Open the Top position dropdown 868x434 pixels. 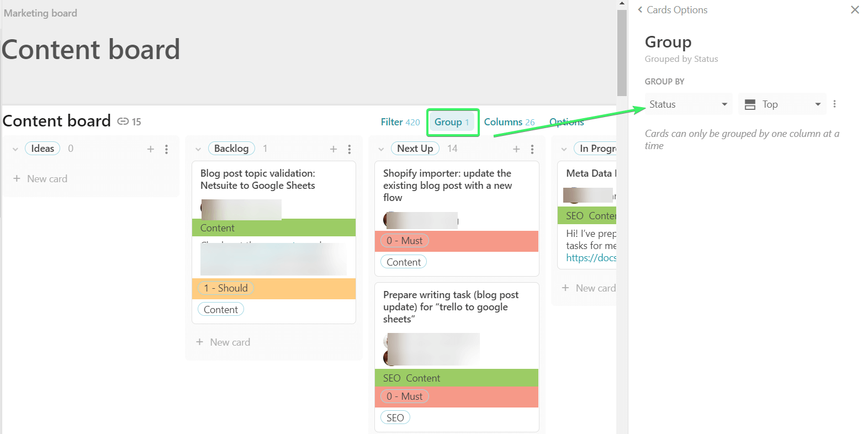pos(782,104)
